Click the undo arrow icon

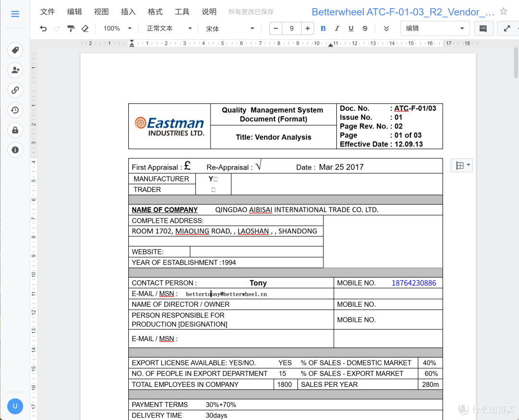43,28
